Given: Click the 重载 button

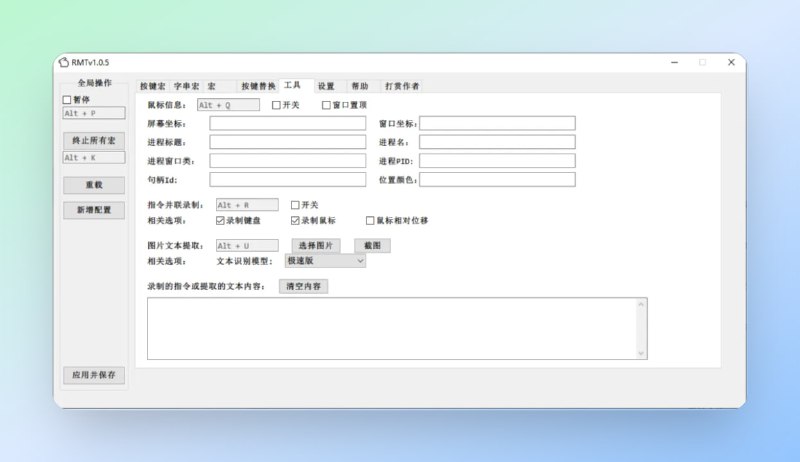Looking at the screenshot, I should coord(94,185).
